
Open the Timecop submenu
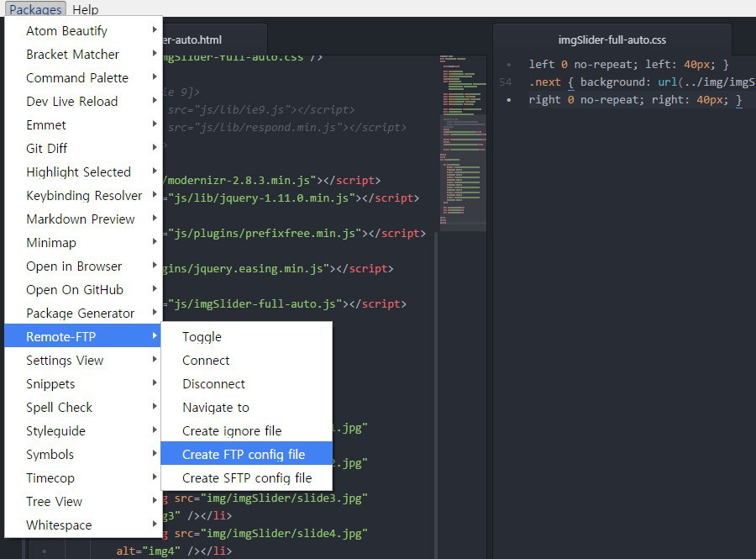click(83, 478)
